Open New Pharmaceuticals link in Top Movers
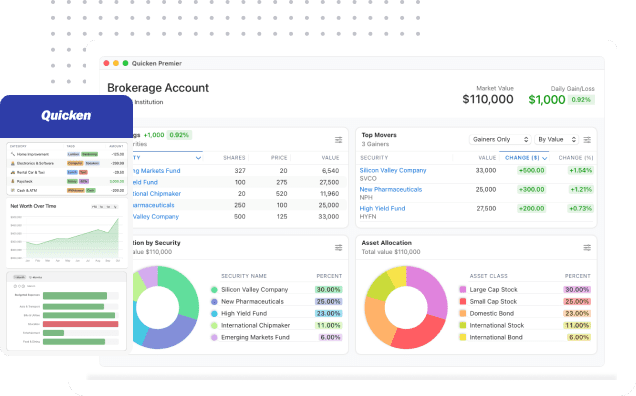This screenshot has height=396, width=636. (391, 189)
